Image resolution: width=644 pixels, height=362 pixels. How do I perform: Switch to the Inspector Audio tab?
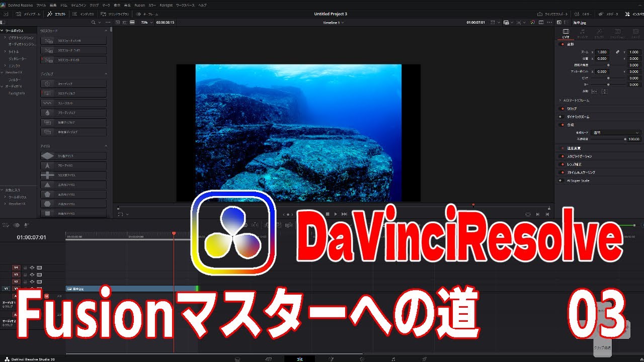coord(582,34)
